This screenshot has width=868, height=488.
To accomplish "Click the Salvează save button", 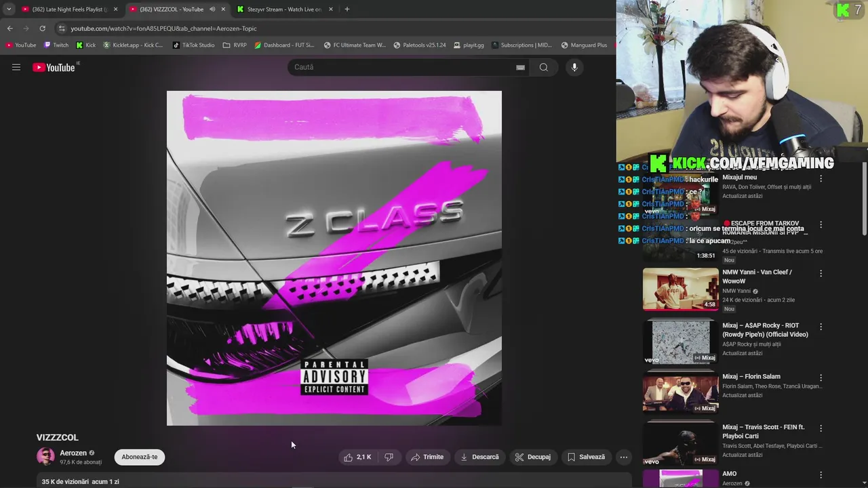I will tap(587, 457).
